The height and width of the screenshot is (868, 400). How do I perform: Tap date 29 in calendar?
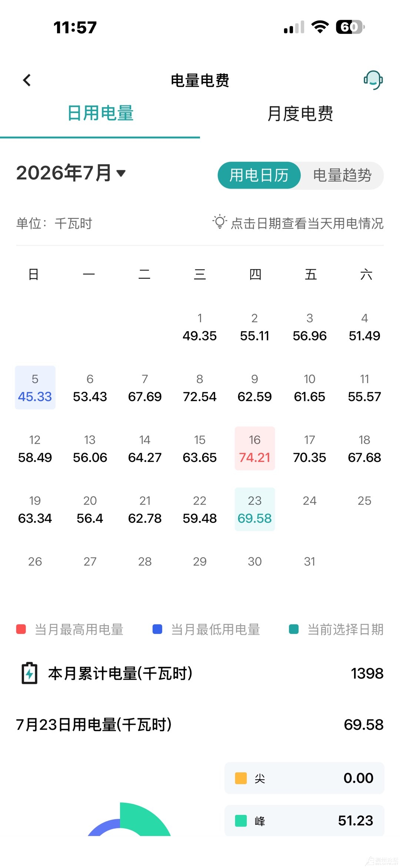point(200,562)
